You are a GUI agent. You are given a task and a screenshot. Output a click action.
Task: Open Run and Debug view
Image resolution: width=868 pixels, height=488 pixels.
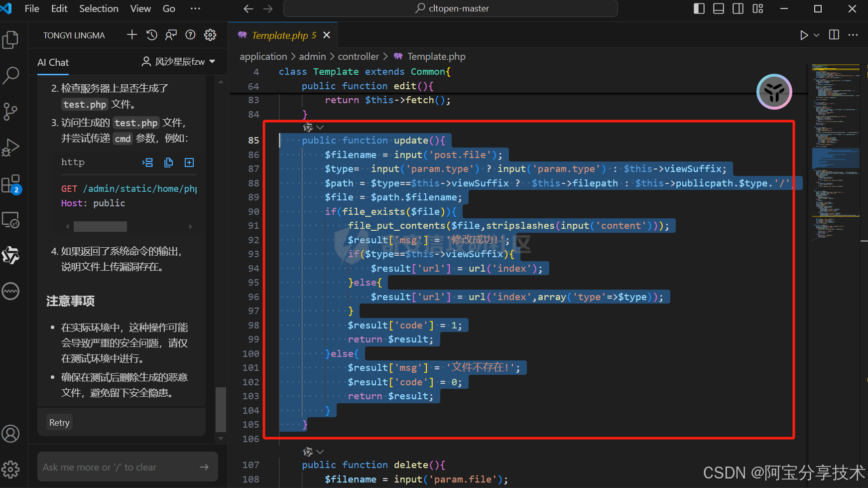point(10,148)
